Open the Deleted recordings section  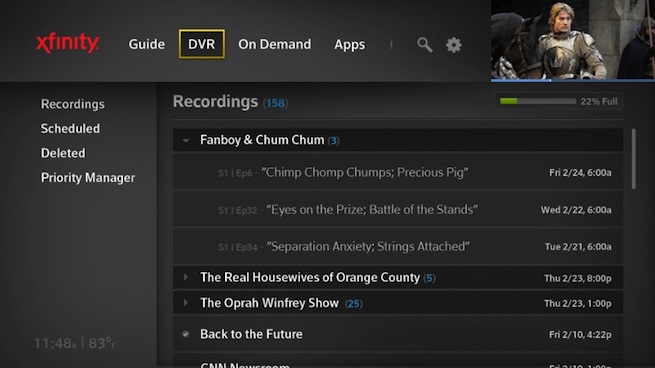[63, 153]
